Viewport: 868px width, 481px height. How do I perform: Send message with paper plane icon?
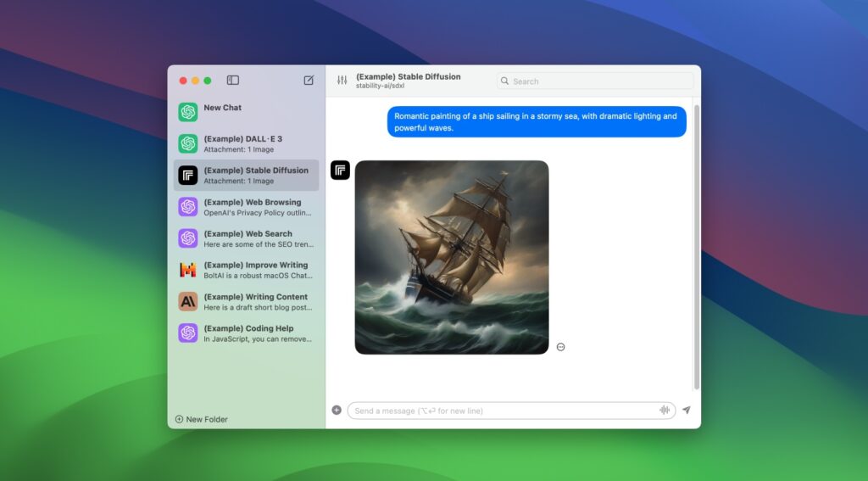(687, 410)
